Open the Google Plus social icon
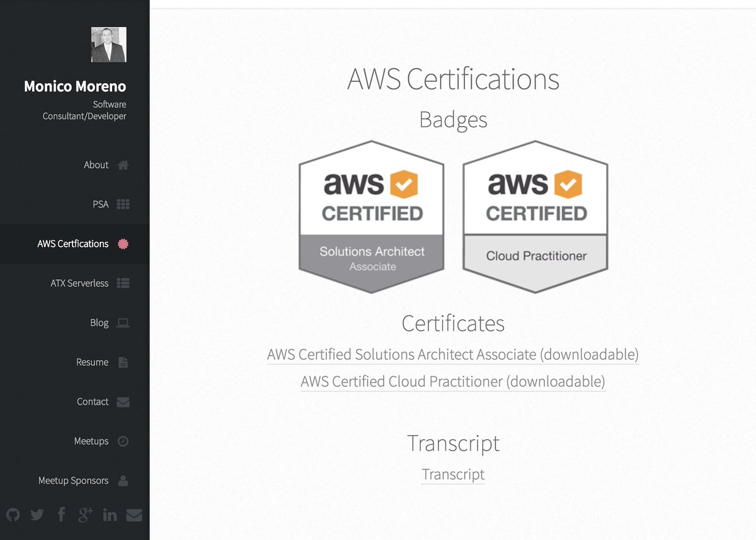The height and width of the screenshot is (540, 756). click(x=86, y=515)
